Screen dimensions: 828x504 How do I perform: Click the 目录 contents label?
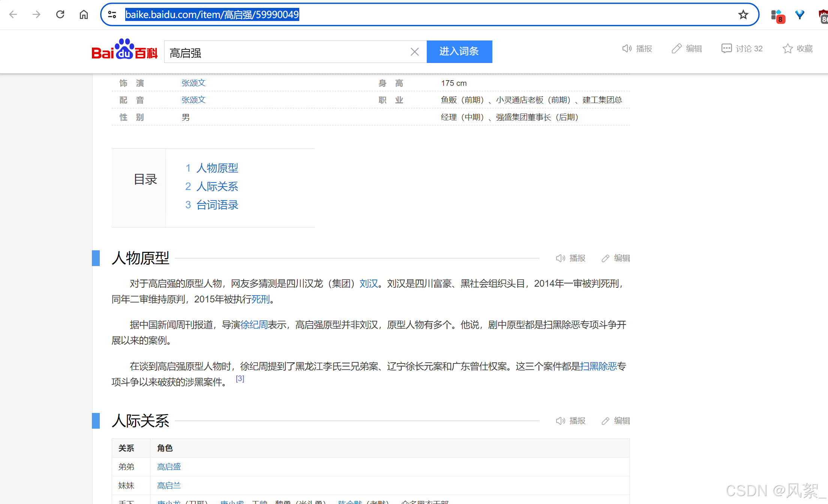coord(145,179)
